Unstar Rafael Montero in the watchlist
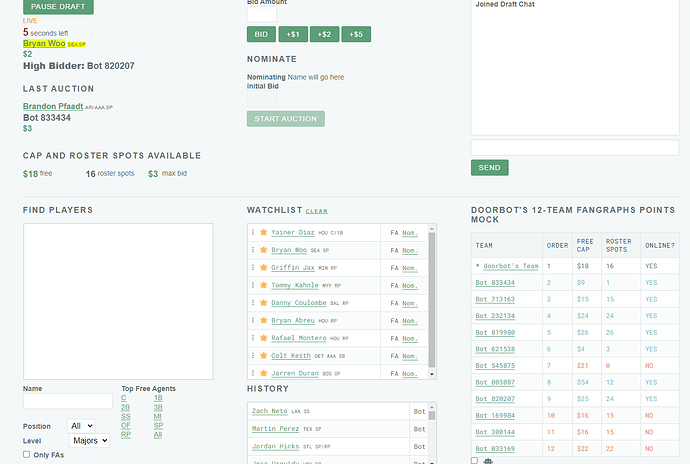 [264, 338]
